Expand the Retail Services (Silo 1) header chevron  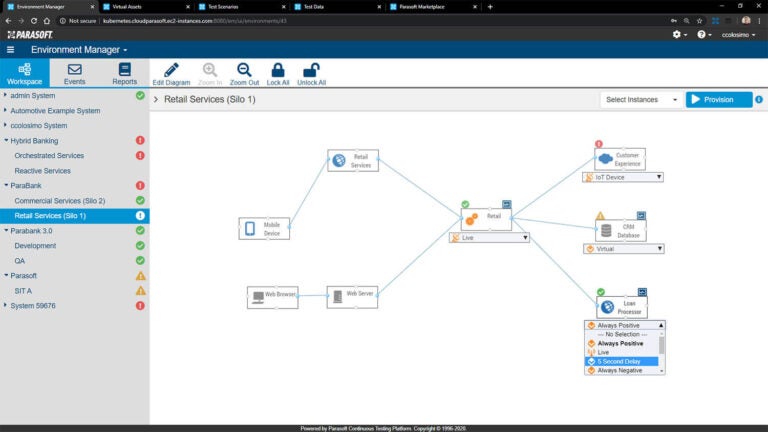(x=156, y=99)
